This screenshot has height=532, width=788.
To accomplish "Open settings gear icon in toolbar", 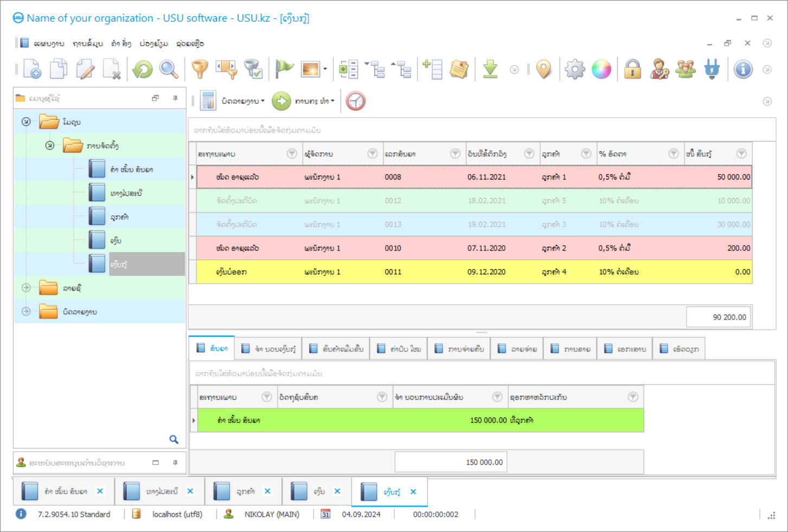I will point(575,69).
